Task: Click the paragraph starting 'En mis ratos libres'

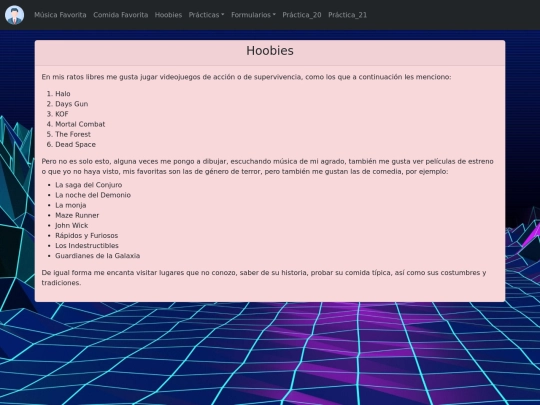Action: pos(246,77)
